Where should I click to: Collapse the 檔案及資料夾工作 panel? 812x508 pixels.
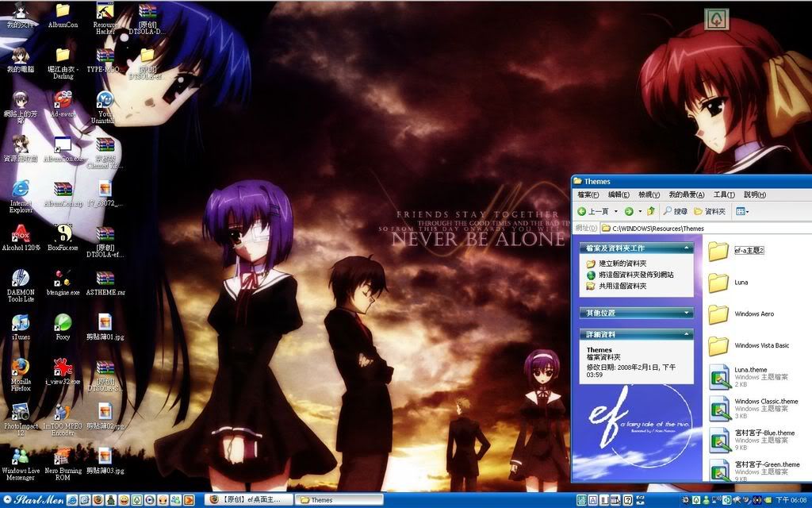(x=687, y=248)
